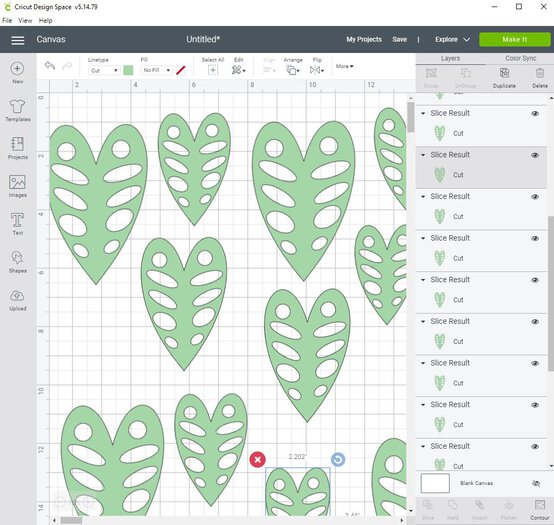This screenshot has width=554, height=525.
Task: Click the Delete trash icon
Action: coord(540,73)
